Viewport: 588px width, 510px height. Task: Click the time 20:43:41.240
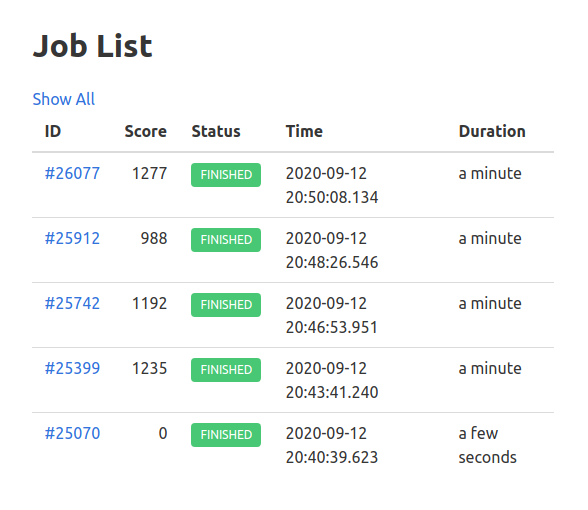point(332,393)
